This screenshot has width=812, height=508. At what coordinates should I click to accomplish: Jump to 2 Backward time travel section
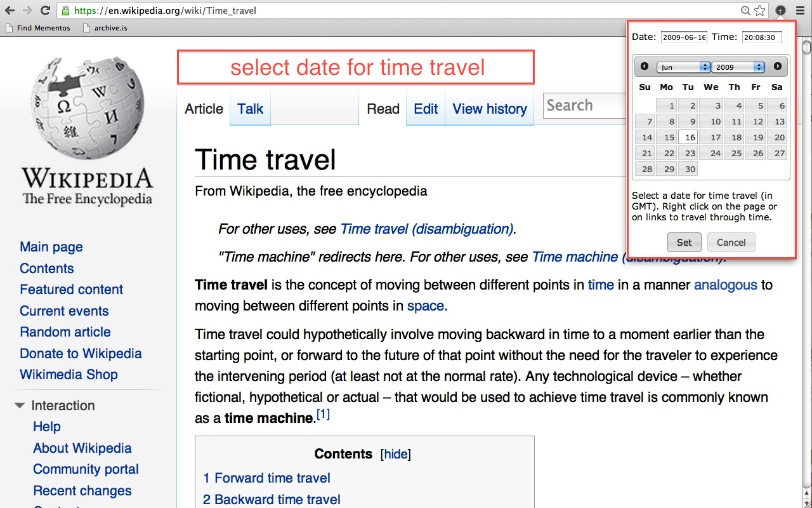click(x=272, y=500)
